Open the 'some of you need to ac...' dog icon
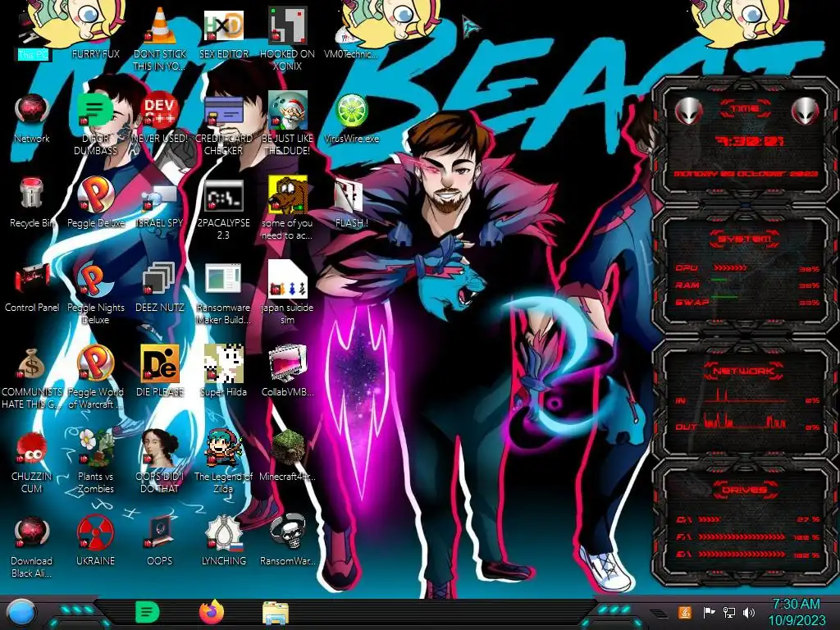840x630 pixels. click(287, 194)
